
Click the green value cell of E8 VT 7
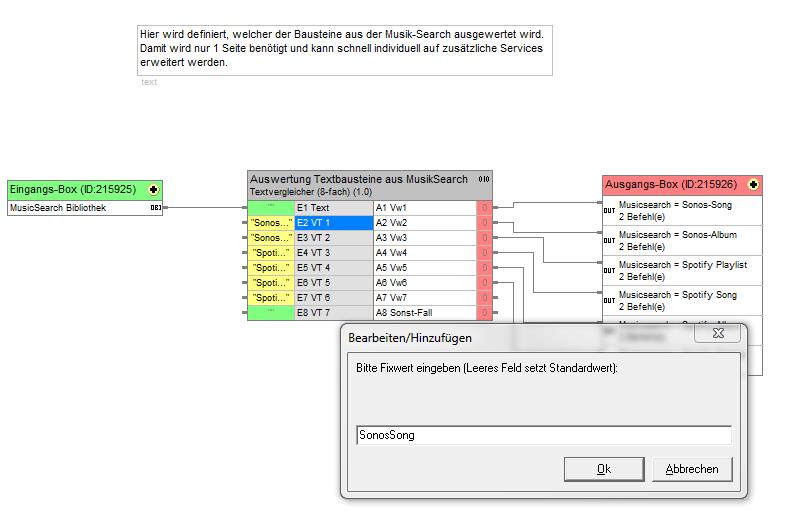[271, 313]
